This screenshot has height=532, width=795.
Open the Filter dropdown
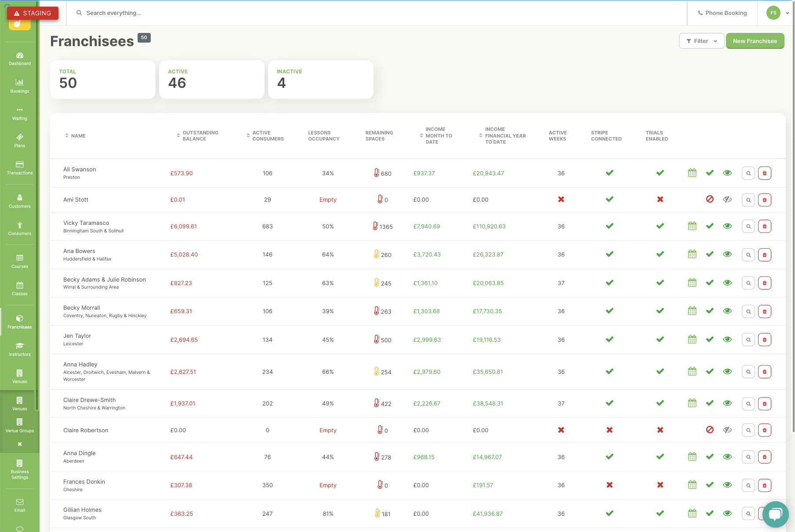click(701, 41)
